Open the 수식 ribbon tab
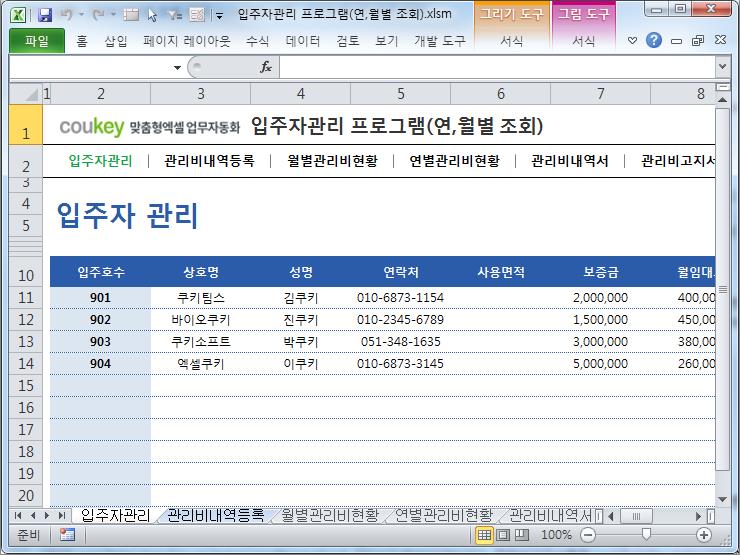Screen dimensions: 740x555 click(257, 41)
